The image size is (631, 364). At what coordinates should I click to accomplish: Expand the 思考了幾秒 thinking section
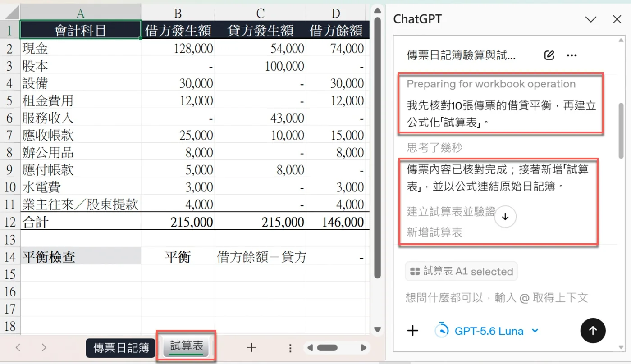[434, 147]
